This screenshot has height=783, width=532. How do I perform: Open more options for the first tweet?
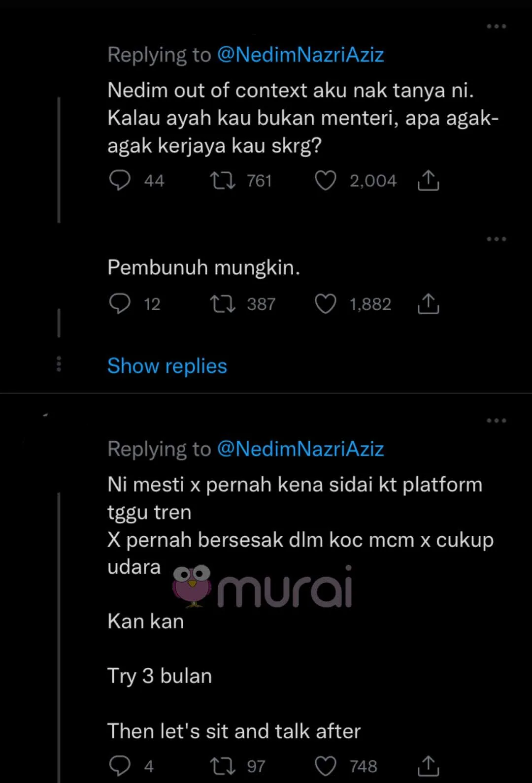click(x=496, y=27)
